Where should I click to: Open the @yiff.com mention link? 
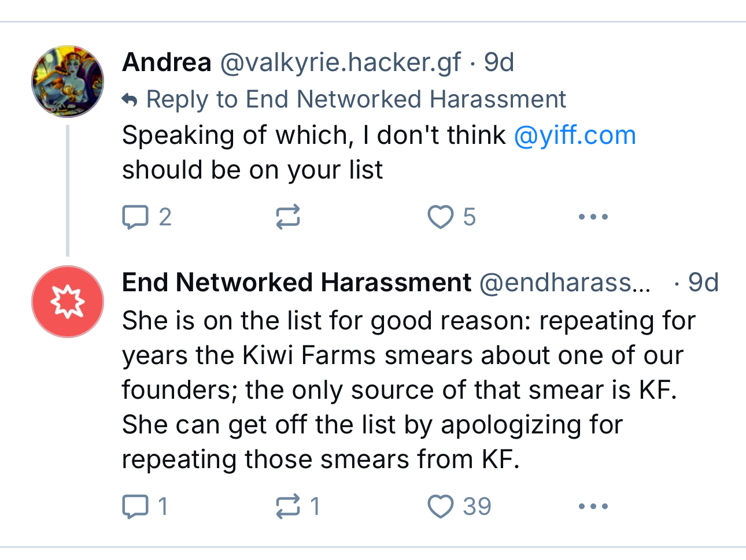pos(575,135)
